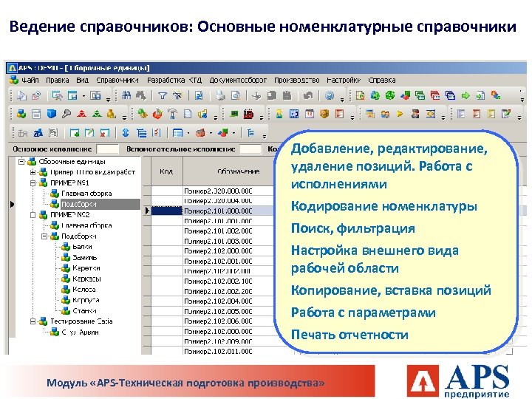Select the Колеса tree item
The height and width of the screenshot is (399, 532).
point(83,290)
